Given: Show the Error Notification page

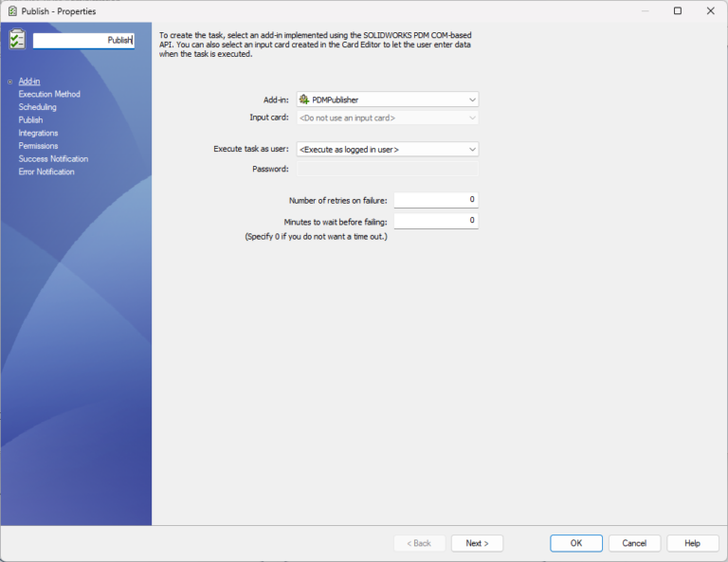Looking at the screenshot, I should coord(46,172).
